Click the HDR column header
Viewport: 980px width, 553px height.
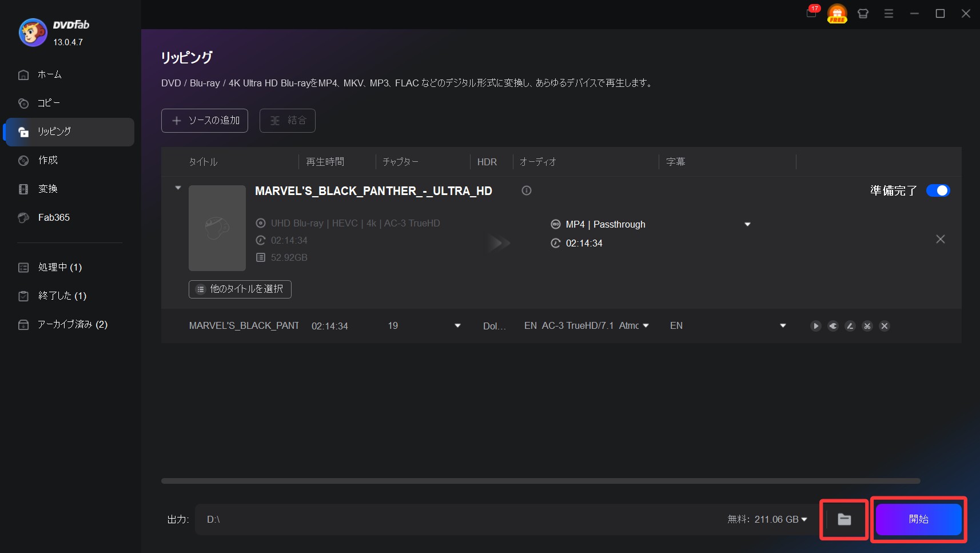click(x=487, y=162)
